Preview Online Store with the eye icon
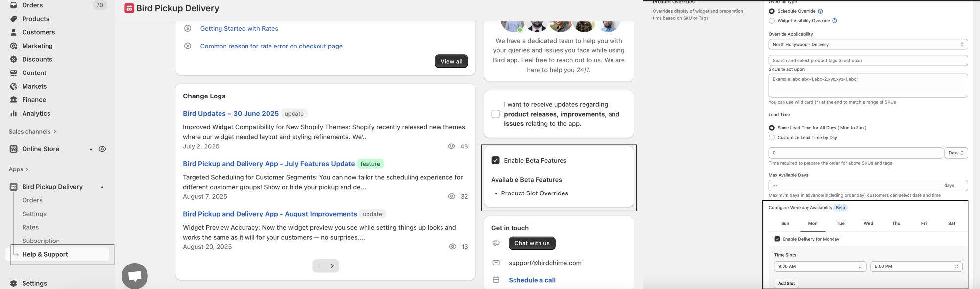 click(102, 149)
